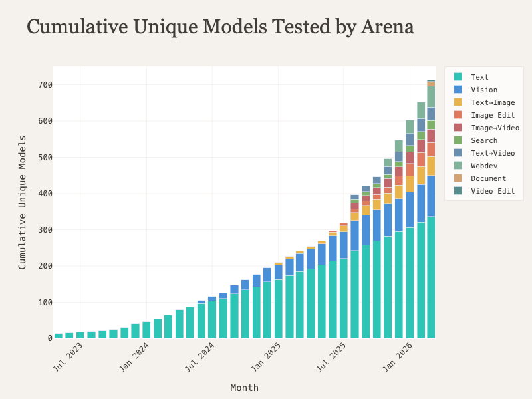Screen dimensions: 532x399
Task: Click the Cumulative Unique Models y-axis title
Action: 23,202
